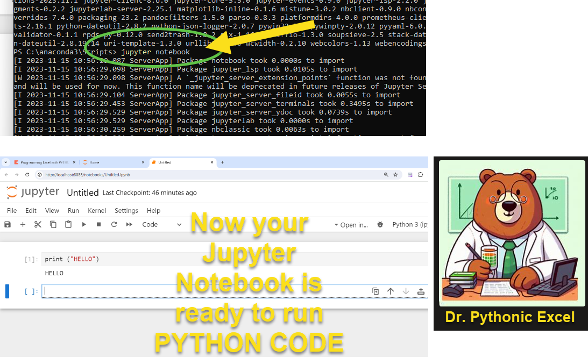Duplicate the active cell with the copy icon
This screenshot has width=588, height=364.
tap(376, 291)
